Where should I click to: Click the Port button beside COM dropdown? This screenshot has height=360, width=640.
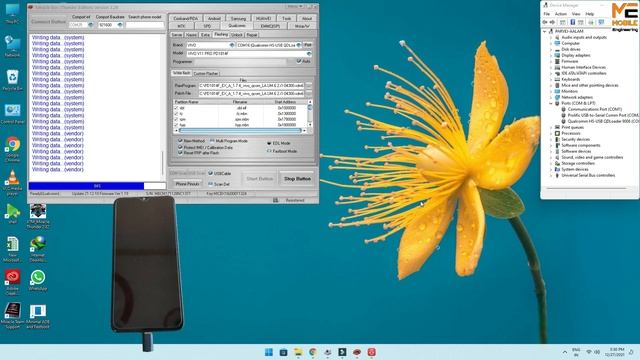click(x=308, y=45)
